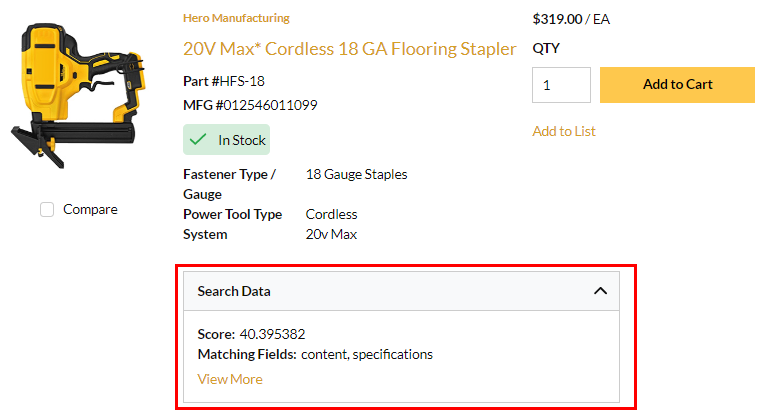Click the 18 Gauge Staples specification value
773x416 pixels.
click(x=356, y=174)
